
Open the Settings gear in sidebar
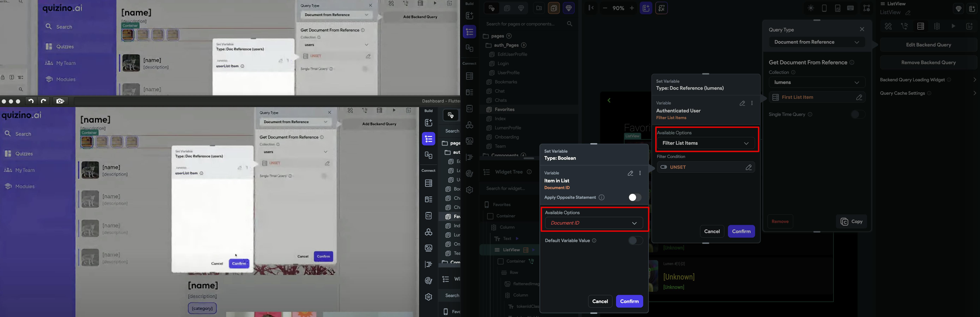pos(470,190)
